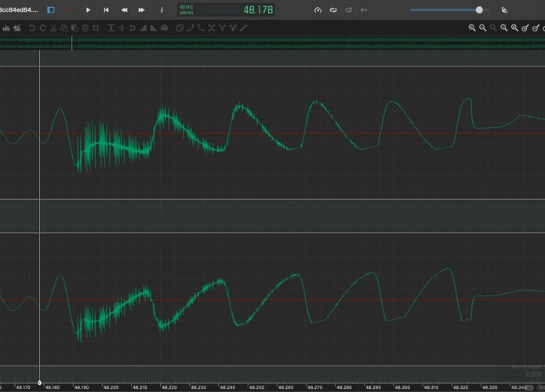Click the Crop tool icon
Viewport: 545px width, 392px height.
point(96,27)
